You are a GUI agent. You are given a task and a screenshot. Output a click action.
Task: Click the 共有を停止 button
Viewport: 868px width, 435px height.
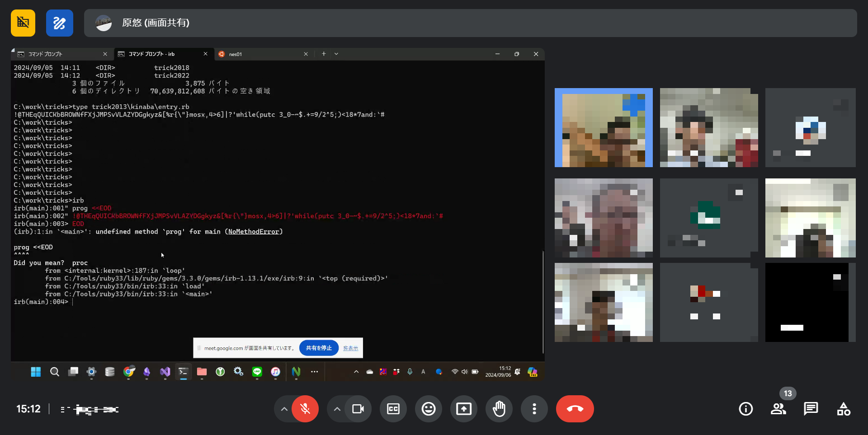(319, 348)
